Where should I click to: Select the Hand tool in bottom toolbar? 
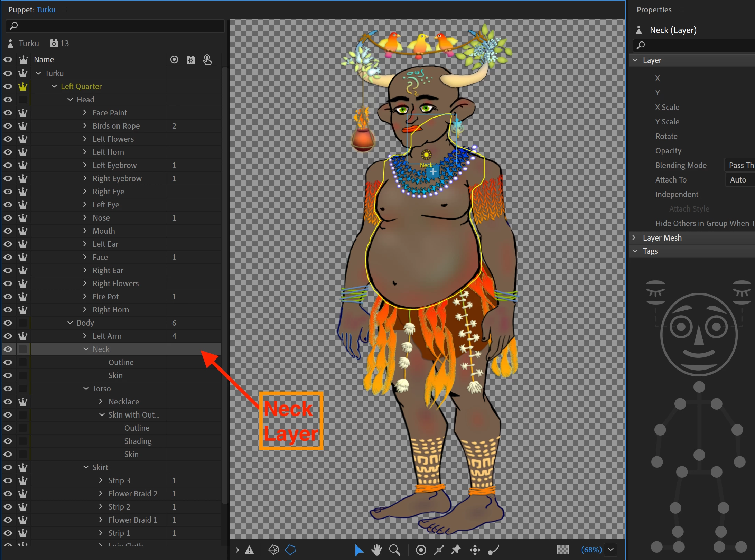pos(376,550)
